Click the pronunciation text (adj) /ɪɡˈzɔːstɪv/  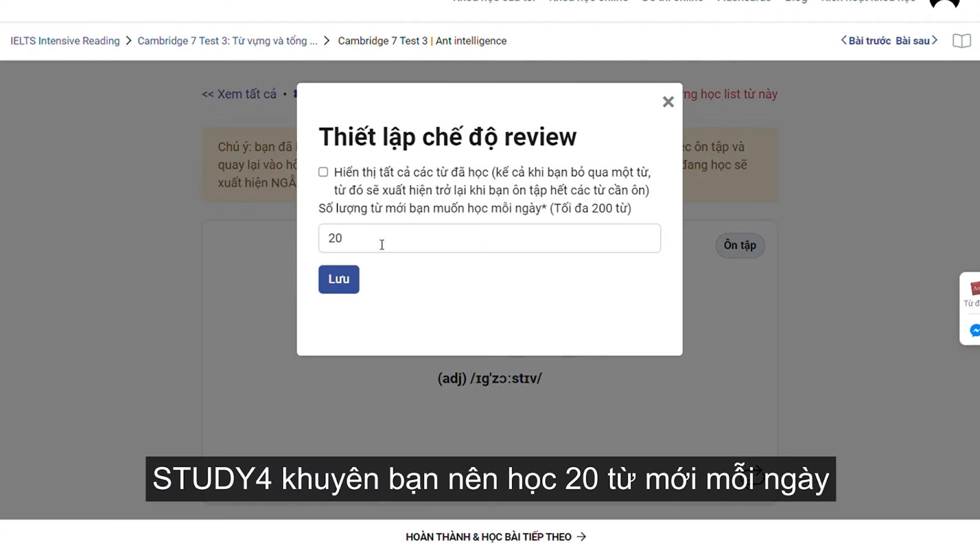coord(489,379)
